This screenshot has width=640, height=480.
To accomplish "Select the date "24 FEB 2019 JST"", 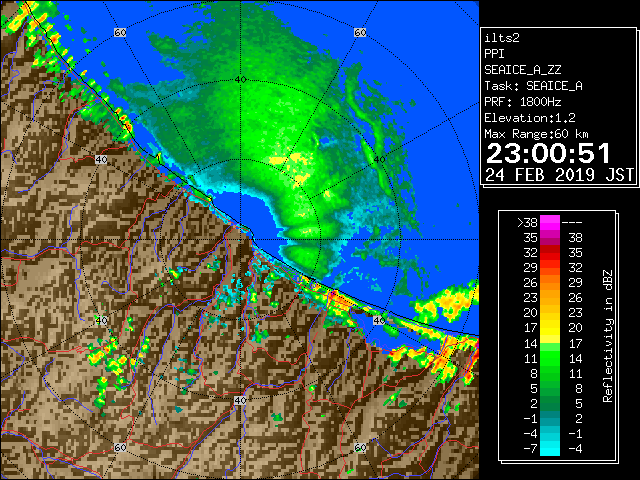I will click(559, 175).
